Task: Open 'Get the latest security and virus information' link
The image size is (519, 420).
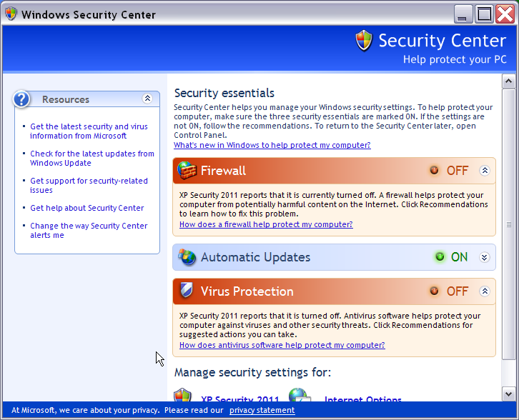Action: (x=89, y=131)
